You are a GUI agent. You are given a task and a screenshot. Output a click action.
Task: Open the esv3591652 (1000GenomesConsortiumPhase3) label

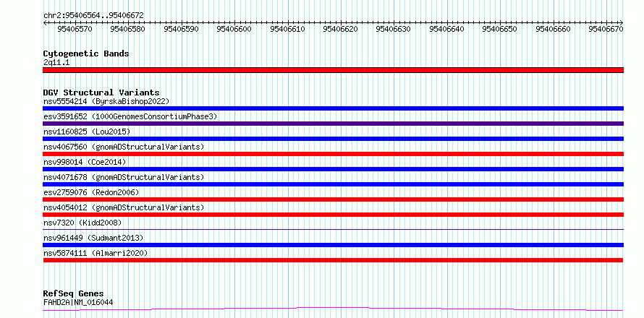pyautogui.click(x=130, y=116)
